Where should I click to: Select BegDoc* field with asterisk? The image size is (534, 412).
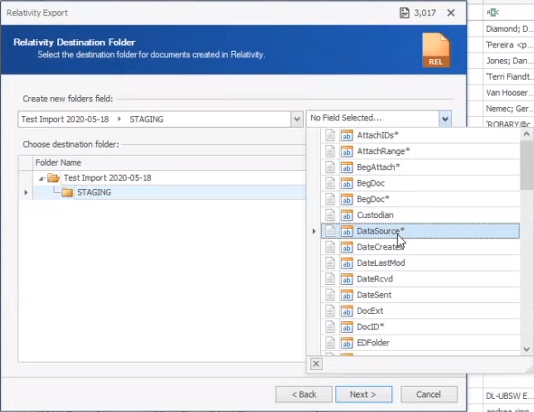(420, 199)
